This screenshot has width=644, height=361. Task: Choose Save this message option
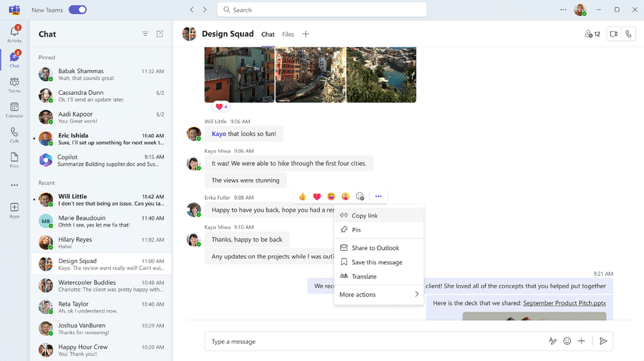pyautogui.click(x=377, y=262)
